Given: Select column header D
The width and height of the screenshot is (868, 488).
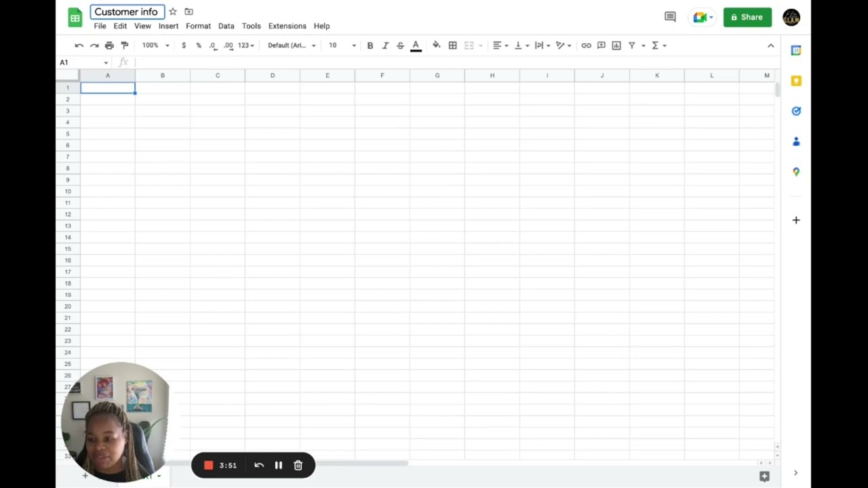Looking at the screenshot, I should [273, 75].
